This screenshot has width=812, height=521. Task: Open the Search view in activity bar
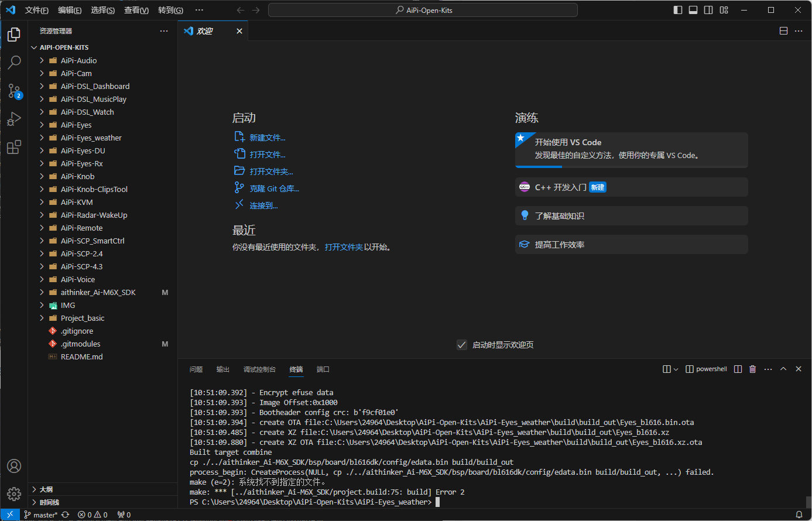pos(14,62)
